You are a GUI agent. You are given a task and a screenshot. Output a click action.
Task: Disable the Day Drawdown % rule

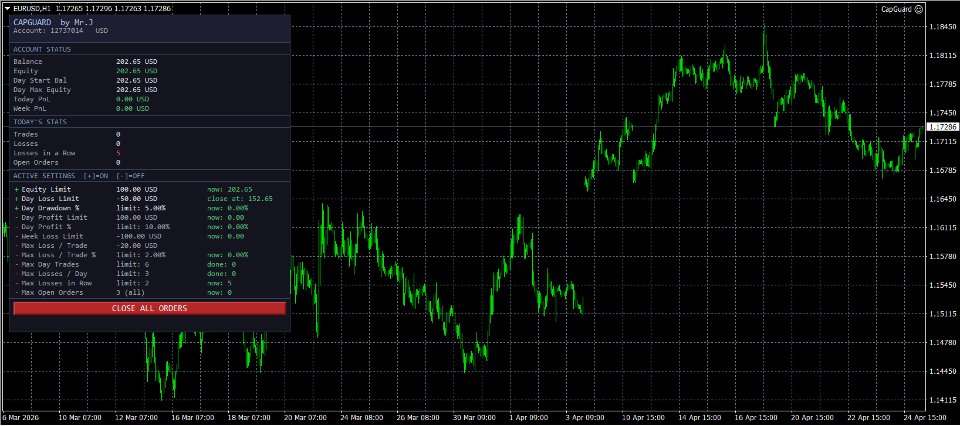pyautogui.click(x=17, y=208)
